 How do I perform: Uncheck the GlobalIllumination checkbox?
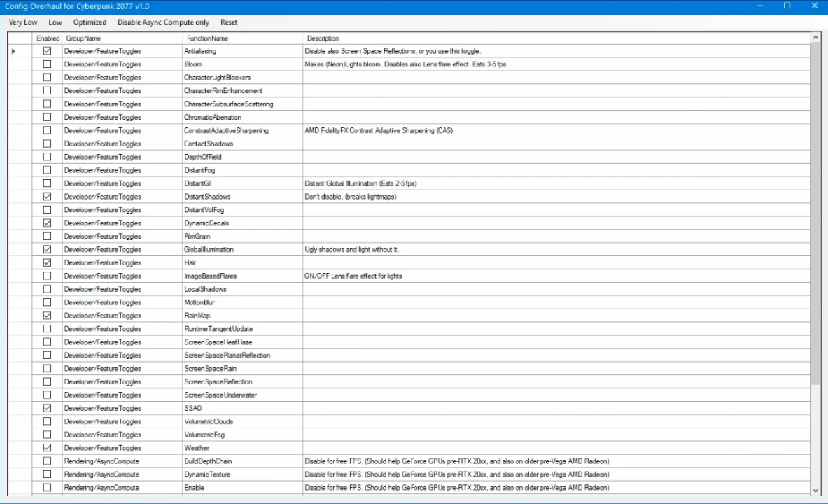47,249
